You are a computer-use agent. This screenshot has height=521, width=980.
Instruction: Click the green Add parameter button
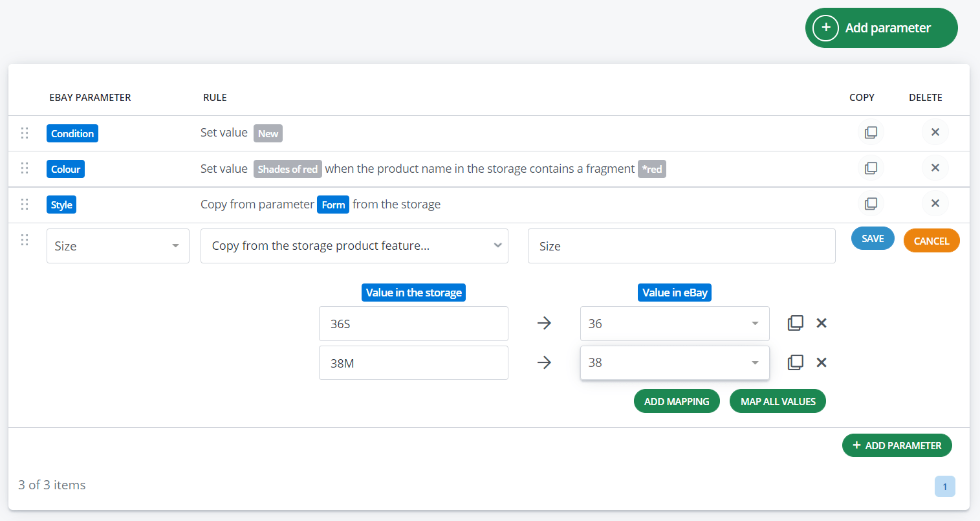(881, 28)
